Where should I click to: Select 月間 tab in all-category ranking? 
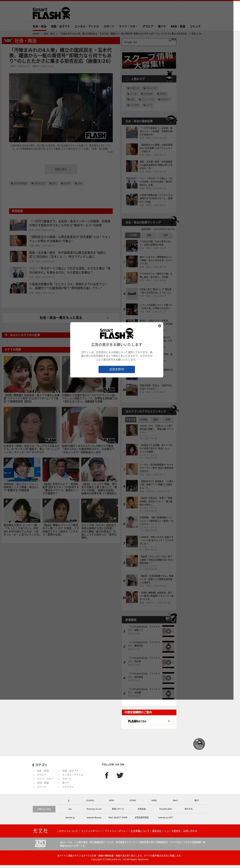[168, 420]
